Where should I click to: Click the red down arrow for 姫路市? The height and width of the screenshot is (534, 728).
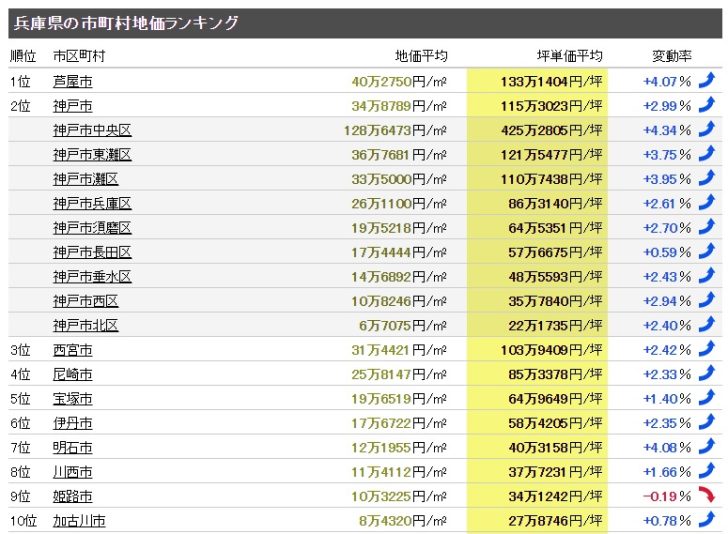coord(707,495)
